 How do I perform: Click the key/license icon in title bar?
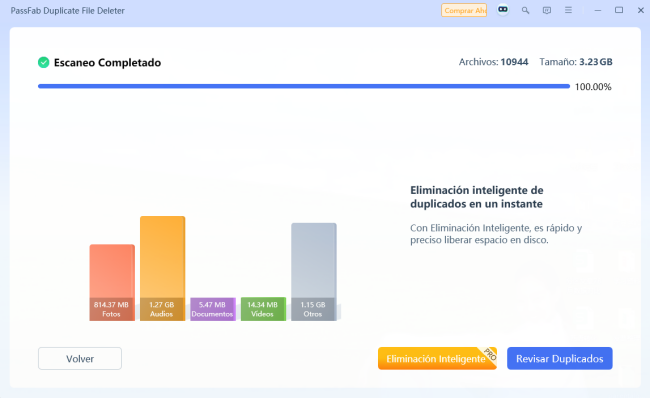point(525,10)
